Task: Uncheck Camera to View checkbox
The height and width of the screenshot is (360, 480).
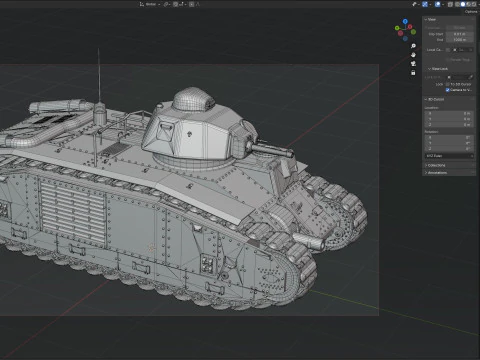Action: point(448,90)
